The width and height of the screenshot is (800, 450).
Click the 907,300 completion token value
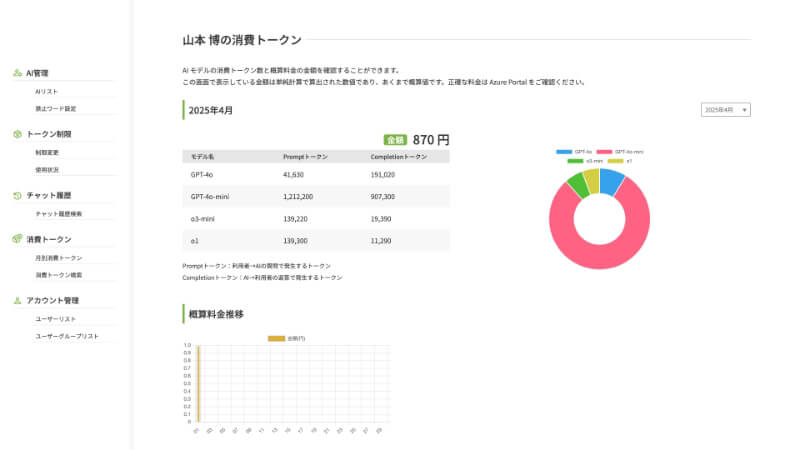(x=383, y=196)
